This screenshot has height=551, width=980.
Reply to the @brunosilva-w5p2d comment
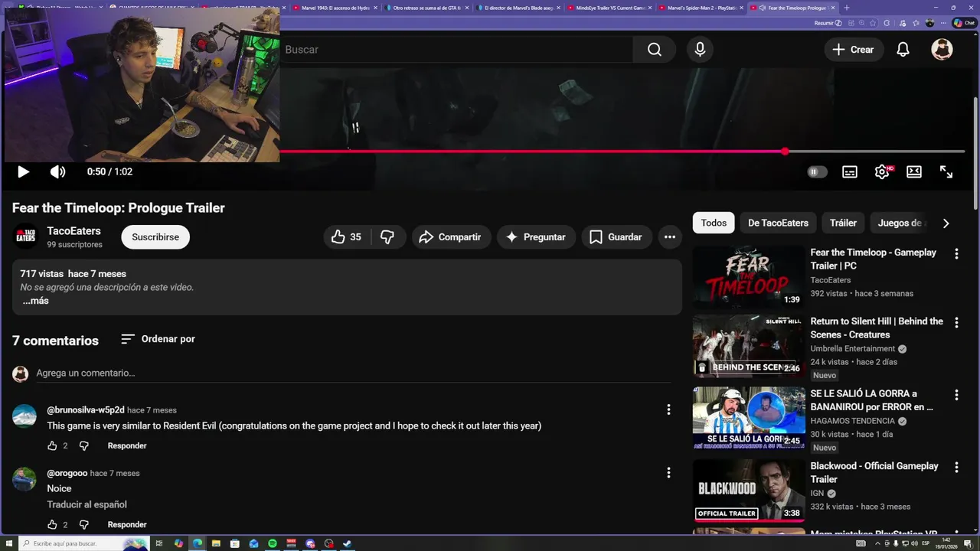[127, 445]
